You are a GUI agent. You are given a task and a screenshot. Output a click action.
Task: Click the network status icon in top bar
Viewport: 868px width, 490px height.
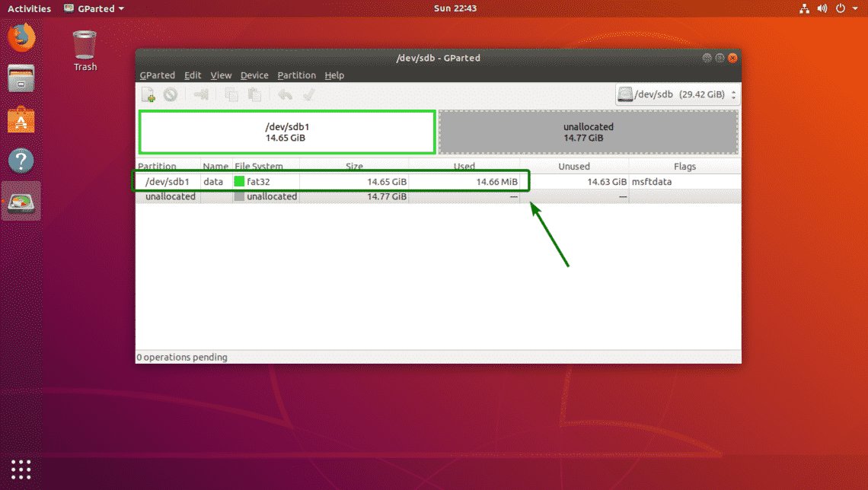[x=804, y=8]
